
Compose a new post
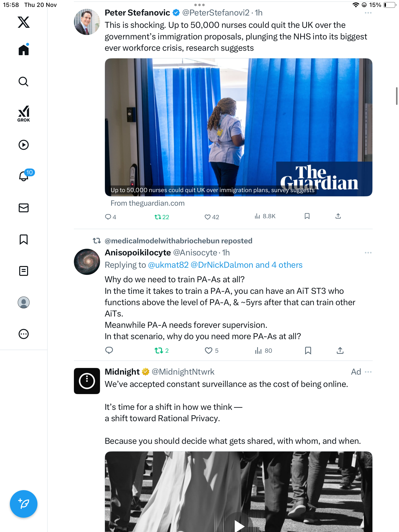(24, 504)
